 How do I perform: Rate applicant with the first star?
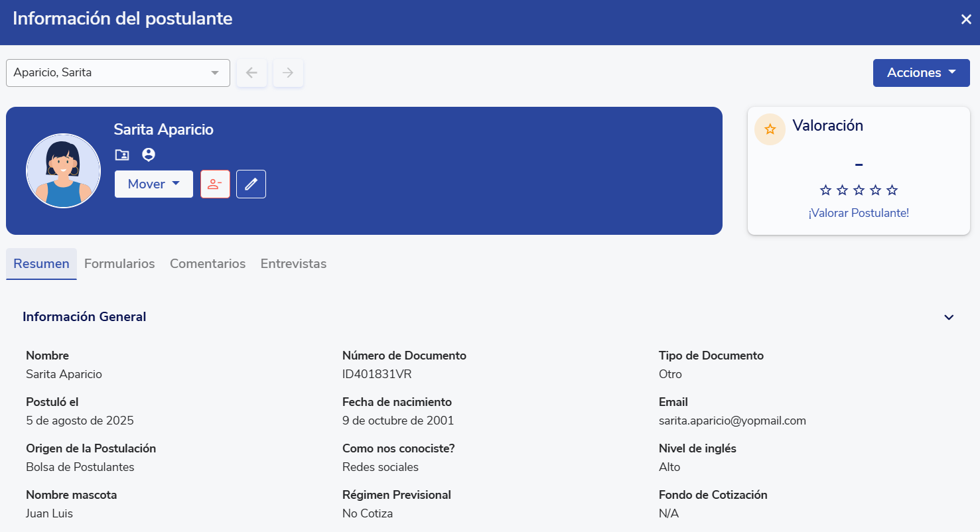[x=825, y=190]
